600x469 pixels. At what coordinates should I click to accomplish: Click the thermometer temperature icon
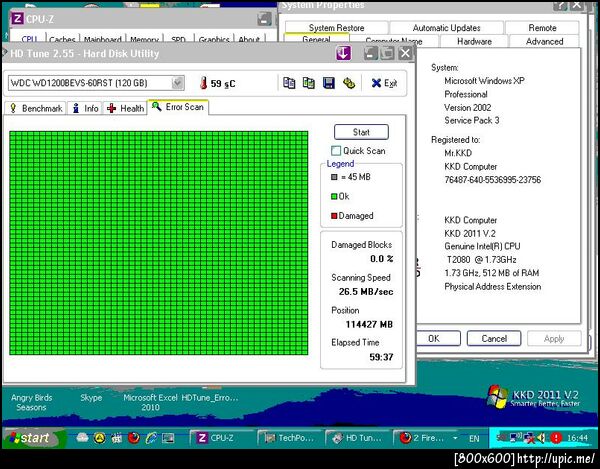click(204, 83)
